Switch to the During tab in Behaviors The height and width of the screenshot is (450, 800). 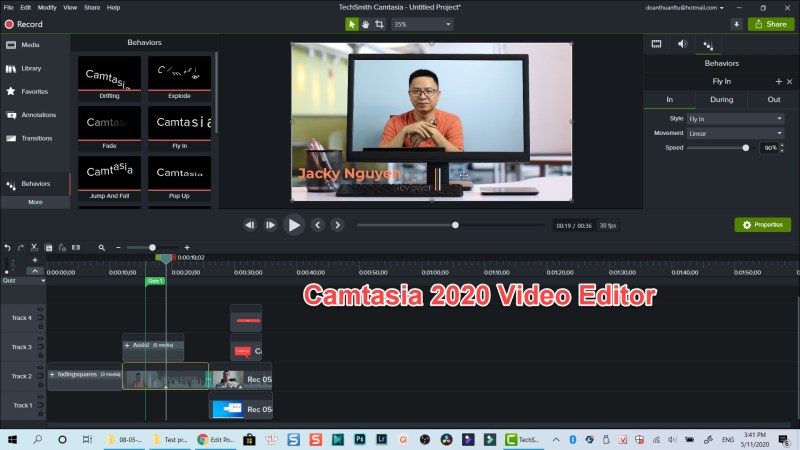coord(721,100)
